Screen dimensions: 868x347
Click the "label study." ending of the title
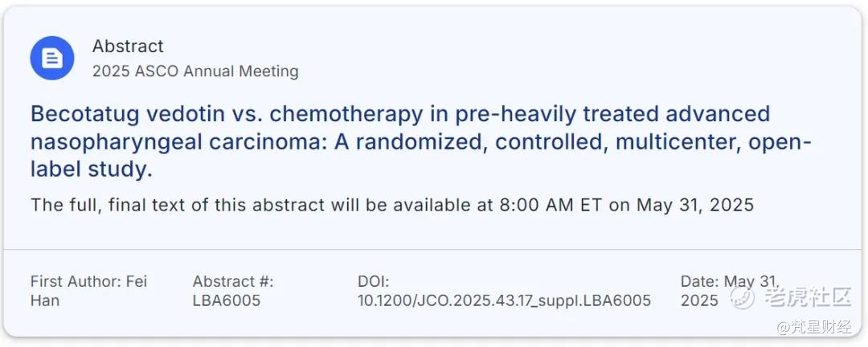tap(92, 170)
